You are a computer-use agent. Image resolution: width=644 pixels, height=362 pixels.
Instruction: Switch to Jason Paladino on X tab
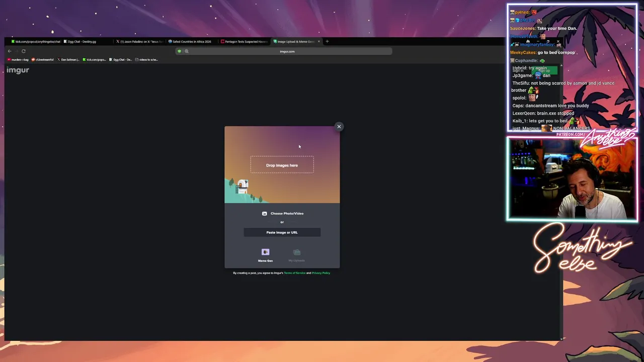pyautogui.click(x=139, y=42)
